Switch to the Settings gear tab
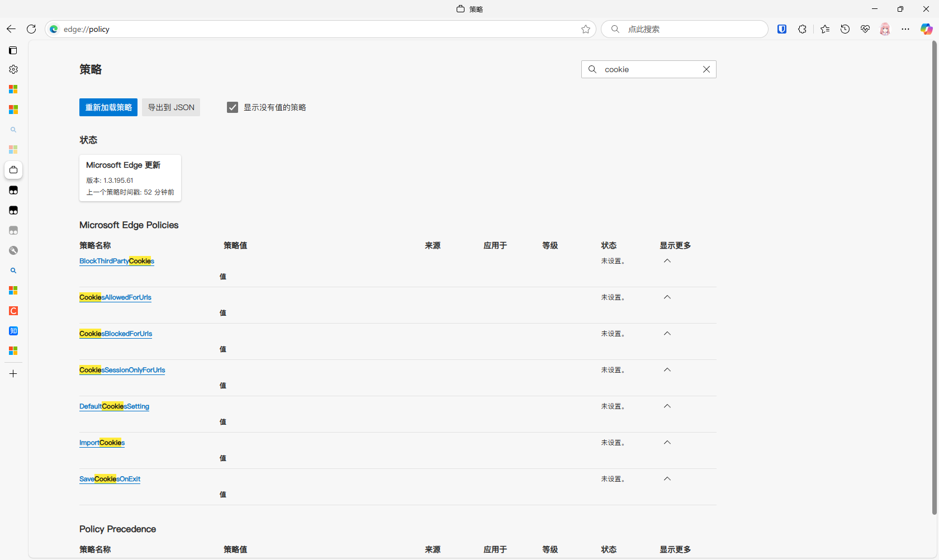 13,69
